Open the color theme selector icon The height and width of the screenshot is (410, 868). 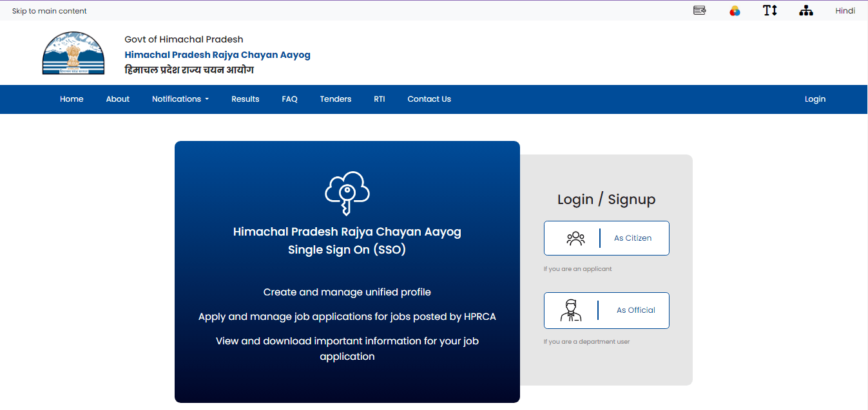click(735, 10)
